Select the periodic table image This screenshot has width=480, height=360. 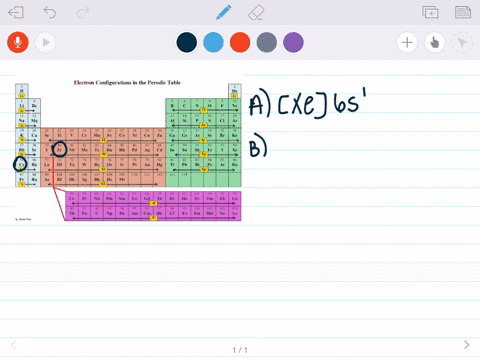coord(128,149)
